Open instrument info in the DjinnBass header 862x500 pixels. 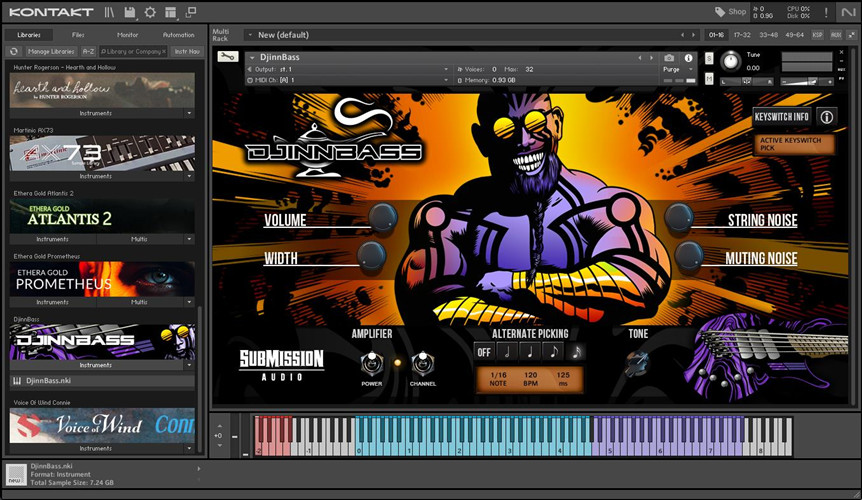click(x=688, y=58)
